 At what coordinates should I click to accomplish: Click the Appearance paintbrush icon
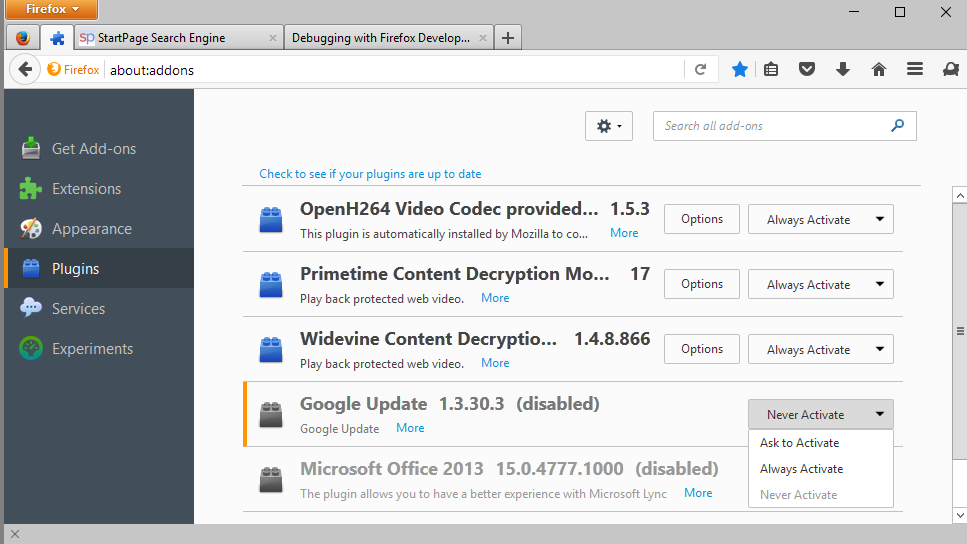coord(31,229)
